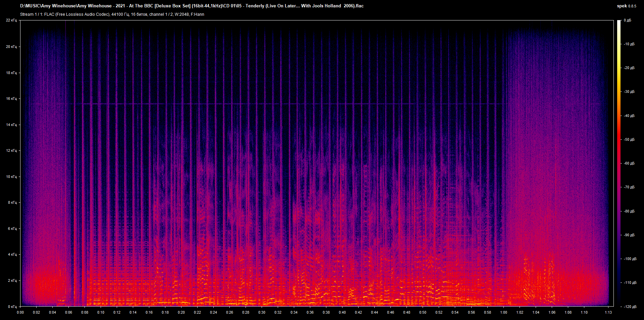Click the 1:13 end time label
The width and height of the screenshot is (644, 320).
tap(608, 312)
